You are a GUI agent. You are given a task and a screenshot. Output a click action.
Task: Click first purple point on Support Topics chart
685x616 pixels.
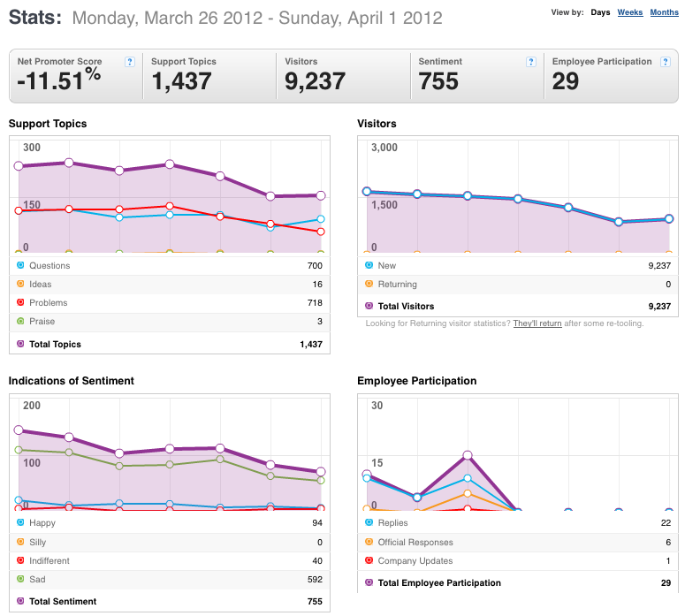(19, 166)
